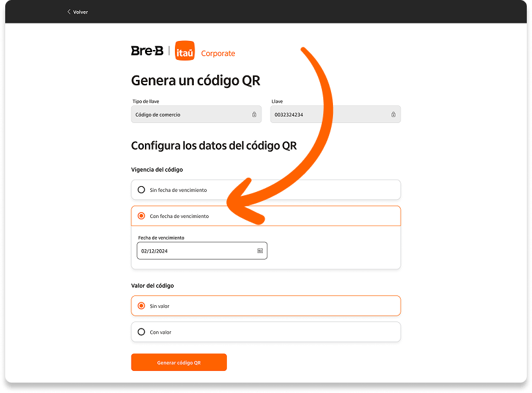The height and width of the screenshot is (393, 532).
Task: Click the Con valor option card
Action: pyautogui.click(x=266, y=332)
